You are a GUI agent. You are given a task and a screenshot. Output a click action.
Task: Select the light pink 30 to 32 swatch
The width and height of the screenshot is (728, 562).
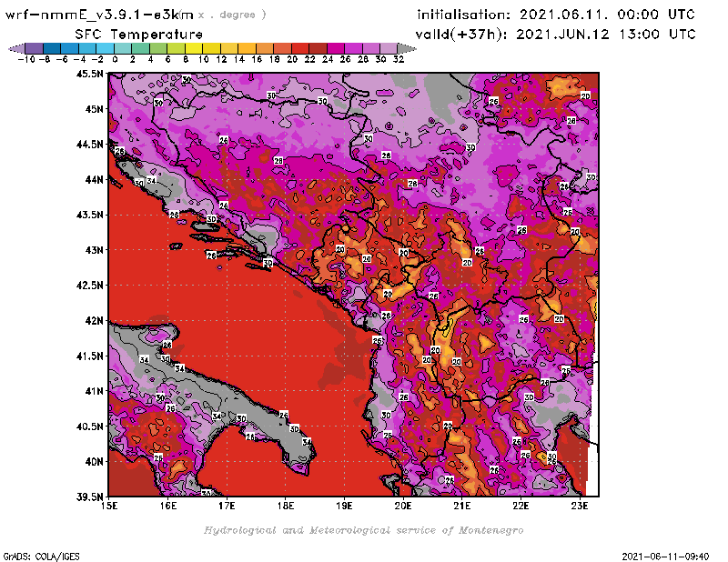[389, 48]
